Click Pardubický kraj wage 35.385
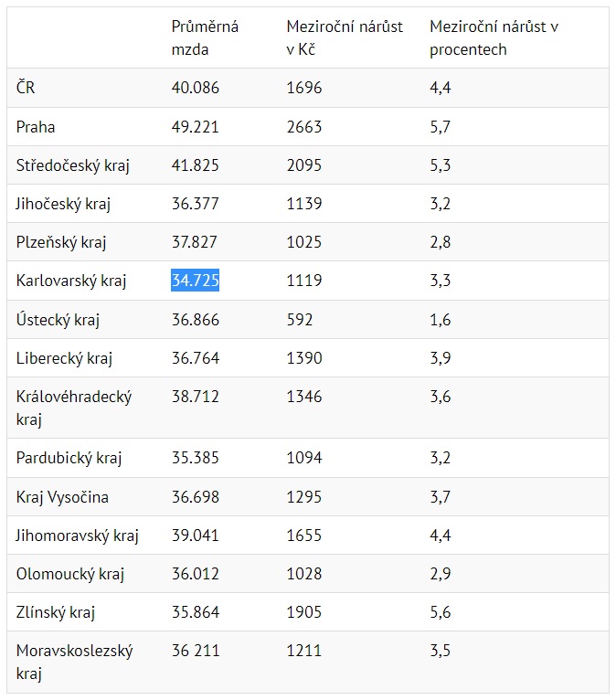Image resolution: width=616 pixels, height=700 pixels. coord(195,458)
